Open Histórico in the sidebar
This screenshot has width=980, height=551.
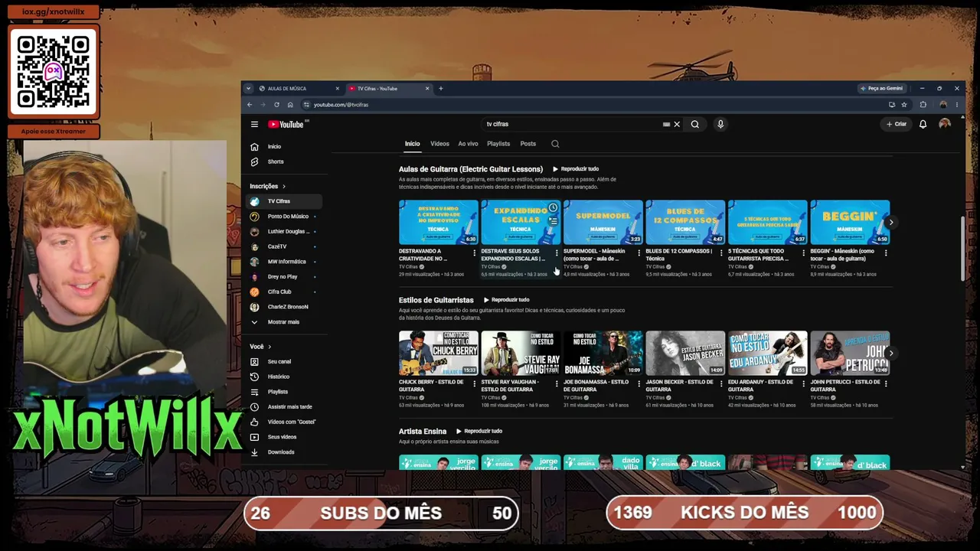coord(282,377)
